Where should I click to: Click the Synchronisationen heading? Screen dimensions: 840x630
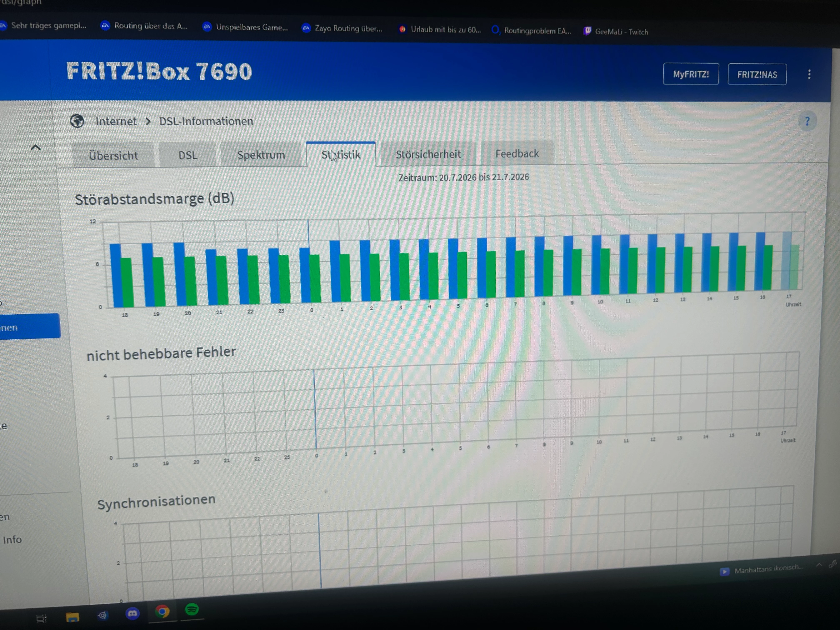tap(156, 501)
